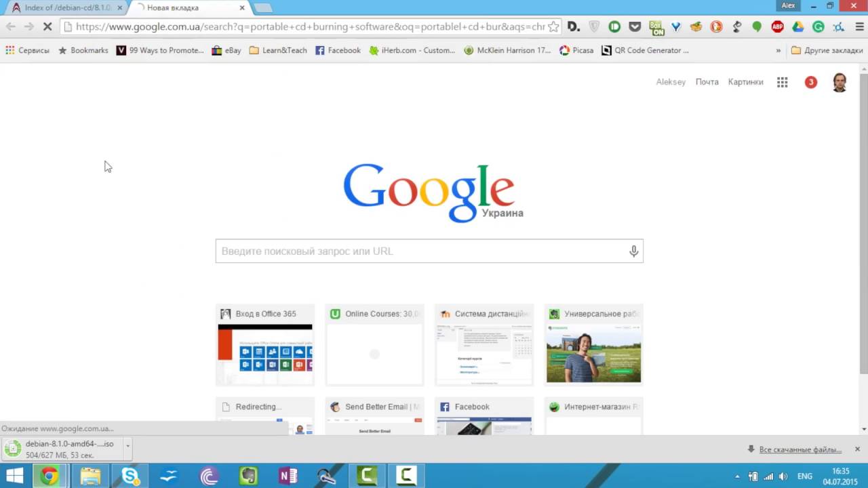Screen dimensions: 868x488
Task: Select the Новая вкладка tab
Action: point(190,8)
